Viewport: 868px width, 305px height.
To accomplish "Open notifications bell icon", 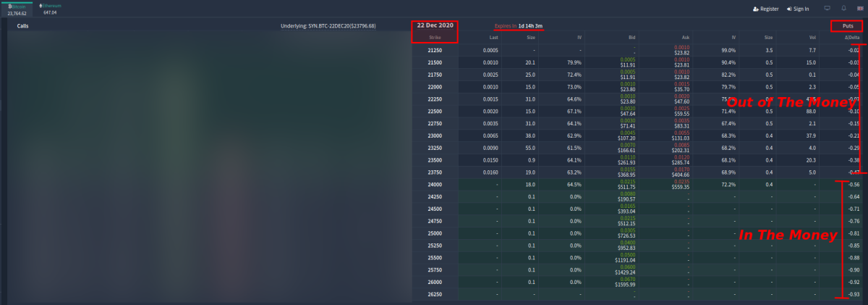I will coord(843,9).
